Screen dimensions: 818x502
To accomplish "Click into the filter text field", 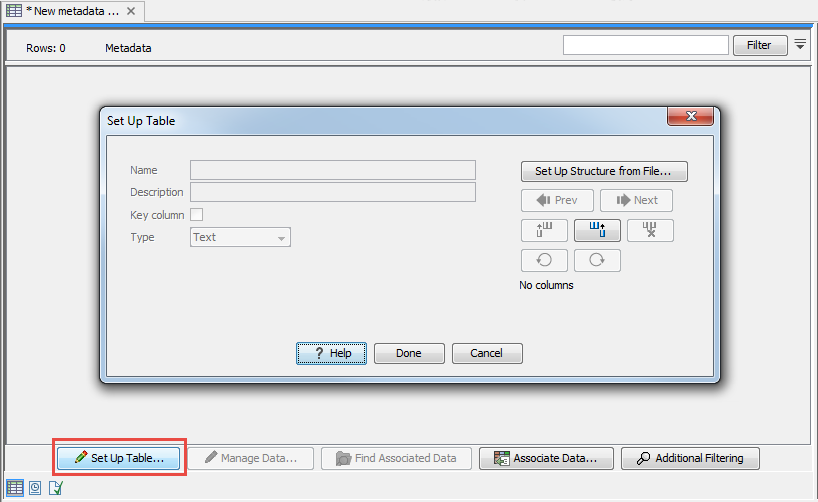I will coord(645,45).
